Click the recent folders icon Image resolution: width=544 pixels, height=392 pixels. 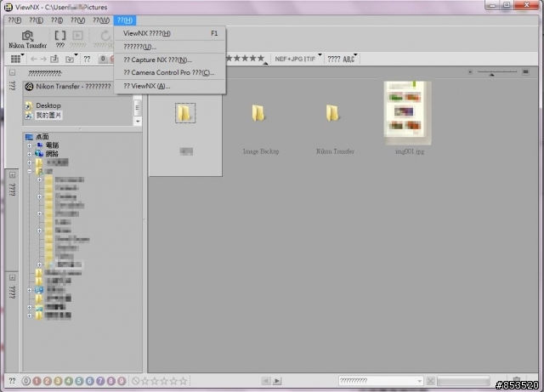pos(70,60)
